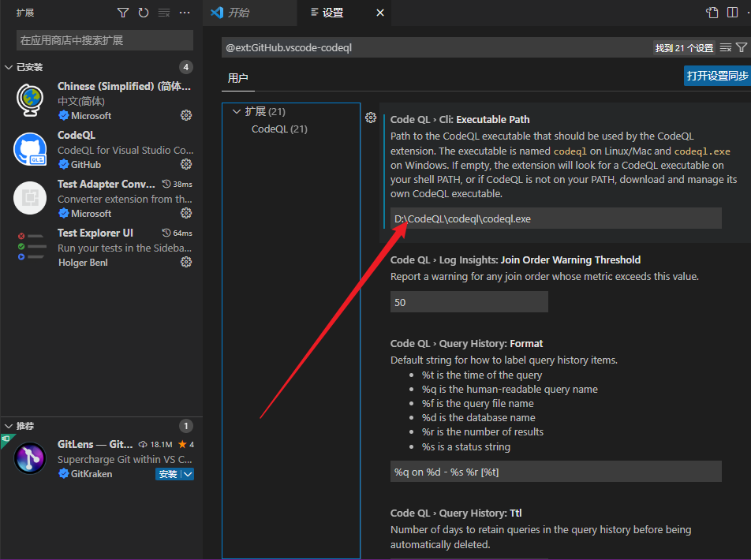Screen dimensions: 751x560
Task: Click the extensions marketplace search box
Action: [x=105, y=40]
